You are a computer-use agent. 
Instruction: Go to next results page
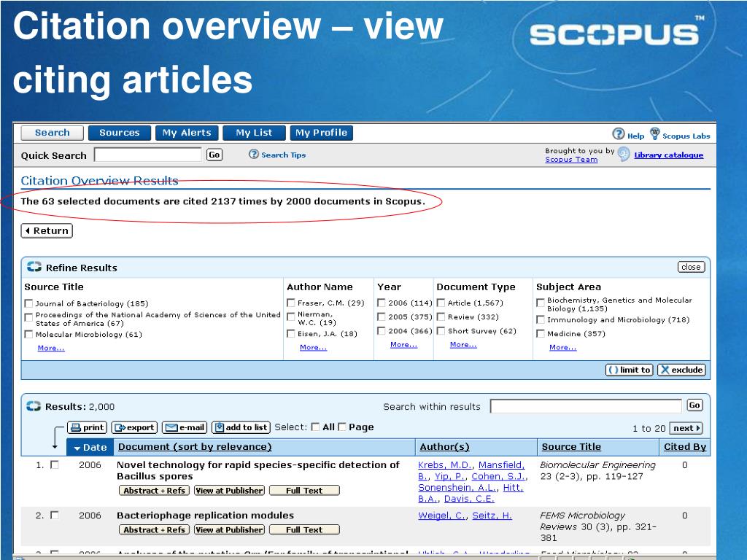686,428
